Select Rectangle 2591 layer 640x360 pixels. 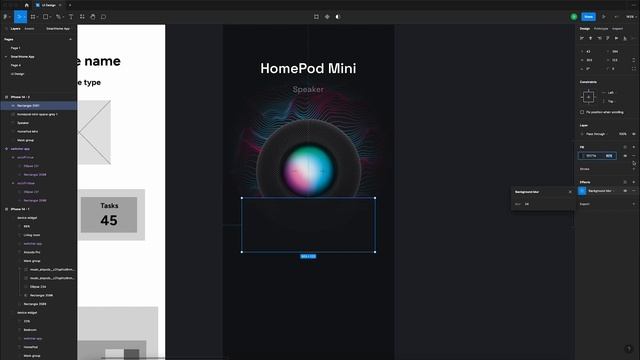click(x=39, y=106)
